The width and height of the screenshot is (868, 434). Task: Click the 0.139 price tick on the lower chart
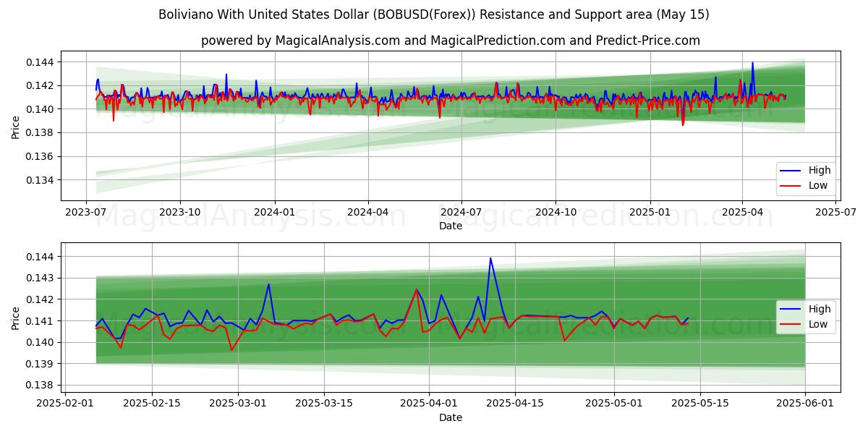point(41,364)
